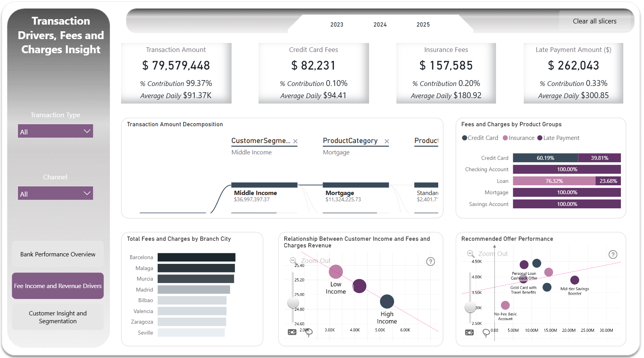The image size is (644, 358).
Task: Click the Credit Card row's 39.81% bar segment
Action: [599, 158]
